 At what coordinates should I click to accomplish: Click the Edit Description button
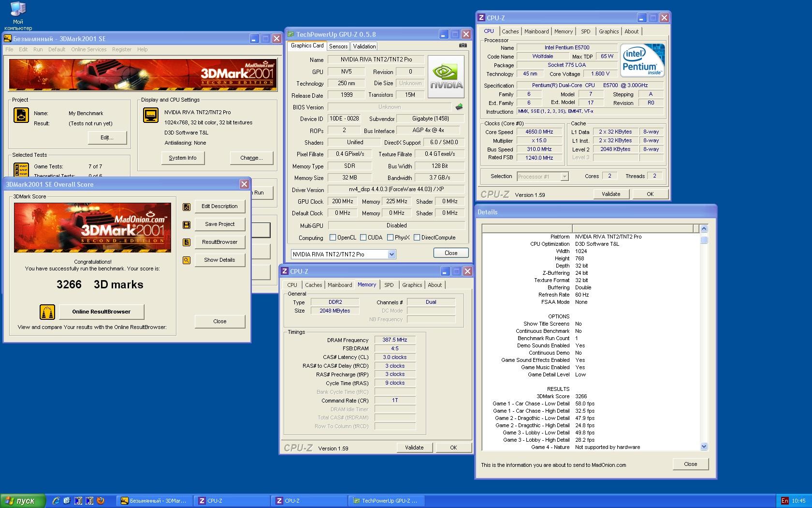coord(219,207)
